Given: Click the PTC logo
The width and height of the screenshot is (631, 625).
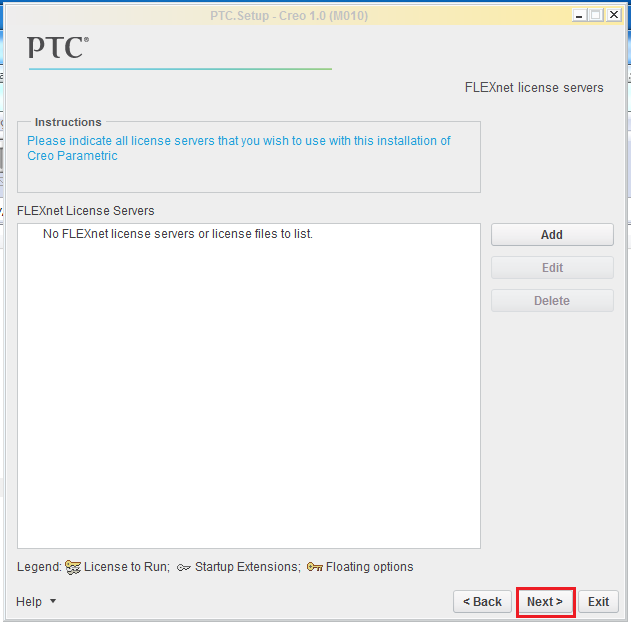Looking at the screenshot, I should click(58, 47).
